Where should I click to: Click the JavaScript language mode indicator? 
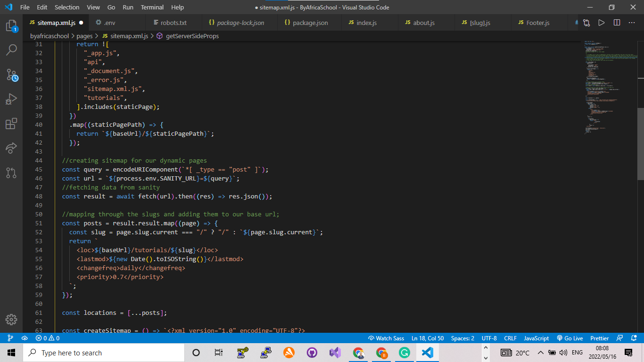coord(536,338)
